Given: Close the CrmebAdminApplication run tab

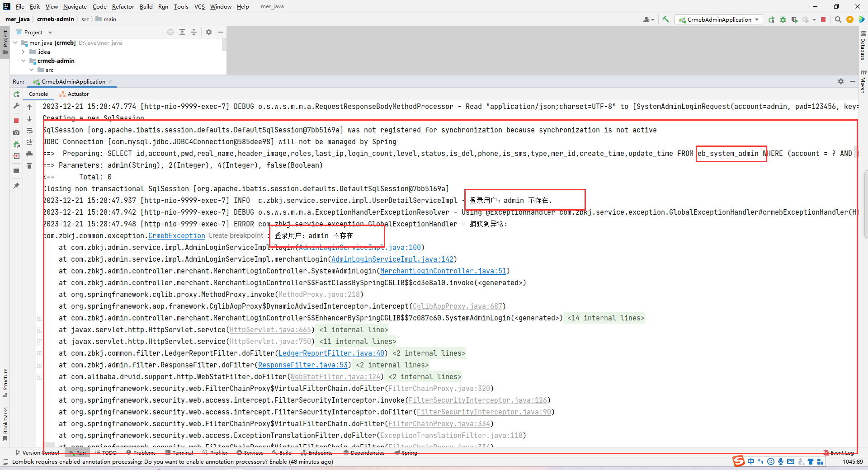Looking at the screenshot, I should (x=110, y=82).
